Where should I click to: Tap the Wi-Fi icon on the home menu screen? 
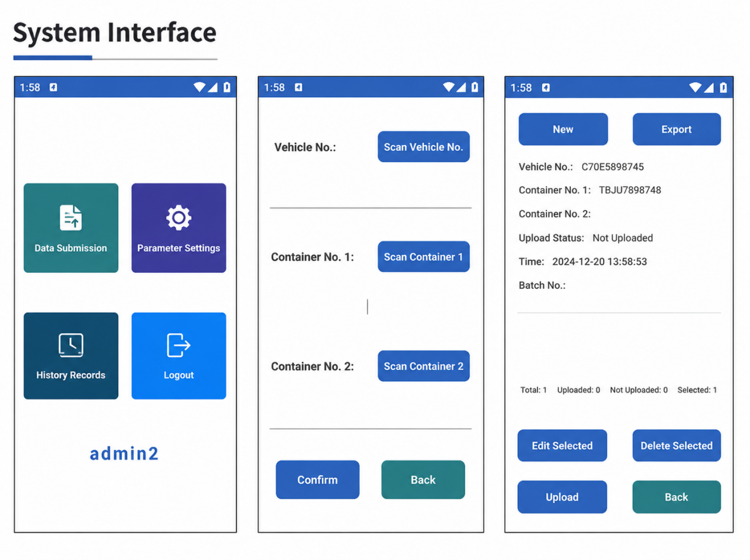200,88
